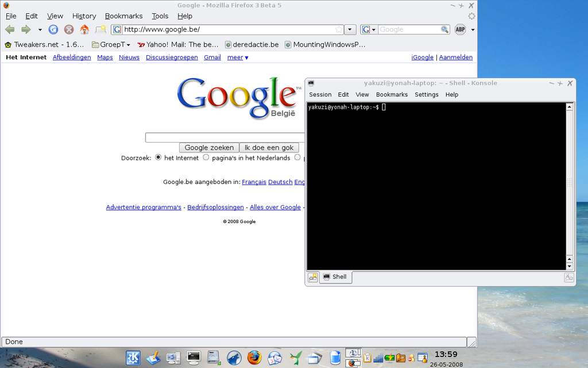Expand the Adblock Plus dropdown arrow
The width and height of the screenshot is (588, 368).
point(473,30)
